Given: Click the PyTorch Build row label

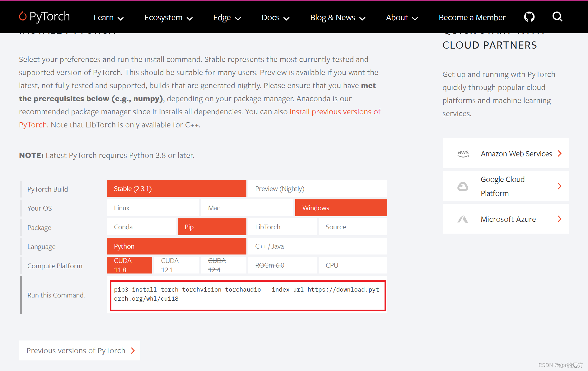Looking at the screenshot, I should (x=48, y=189).
